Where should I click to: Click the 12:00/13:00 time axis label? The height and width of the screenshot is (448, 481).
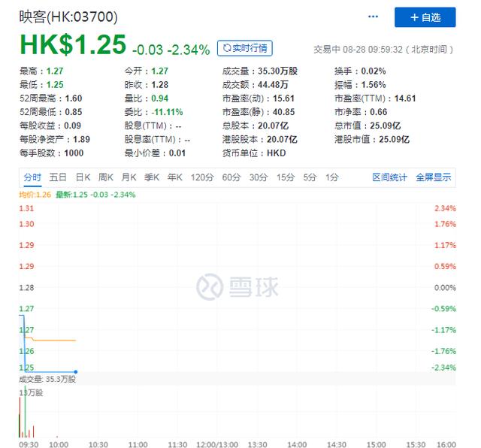pos(217,444)
